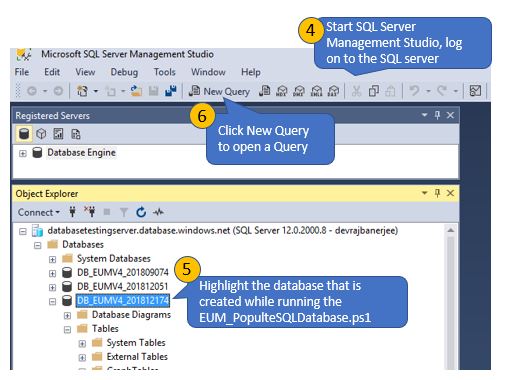Viewport: 510px width, 380px height.
Task: Open Object Explorer window position dropdown
Action: pos(424,193)
